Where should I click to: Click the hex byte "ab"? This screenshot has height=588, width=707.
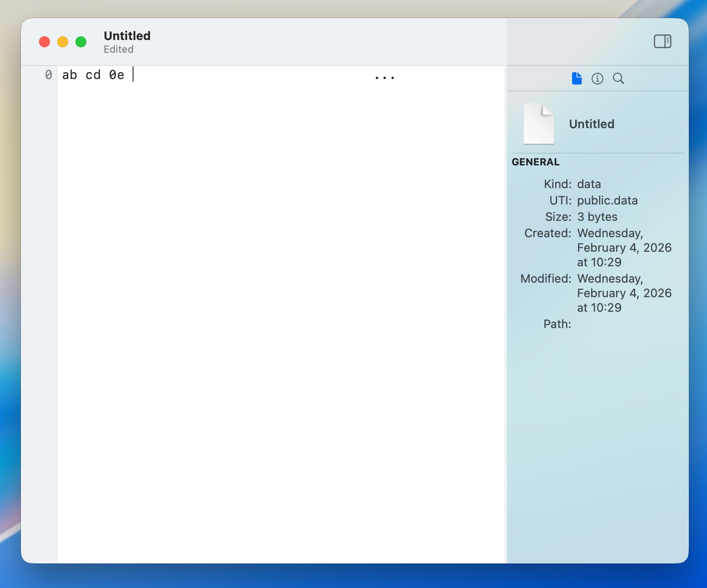(x=70, y=75)
